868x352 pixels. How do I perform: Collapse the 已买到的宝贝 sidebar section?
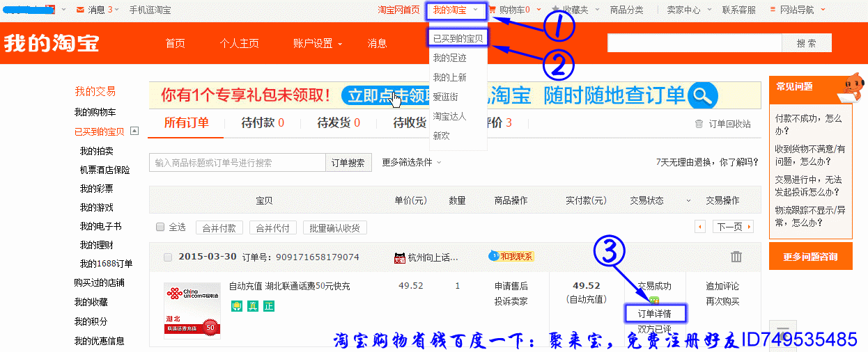(x=134, y=131)
